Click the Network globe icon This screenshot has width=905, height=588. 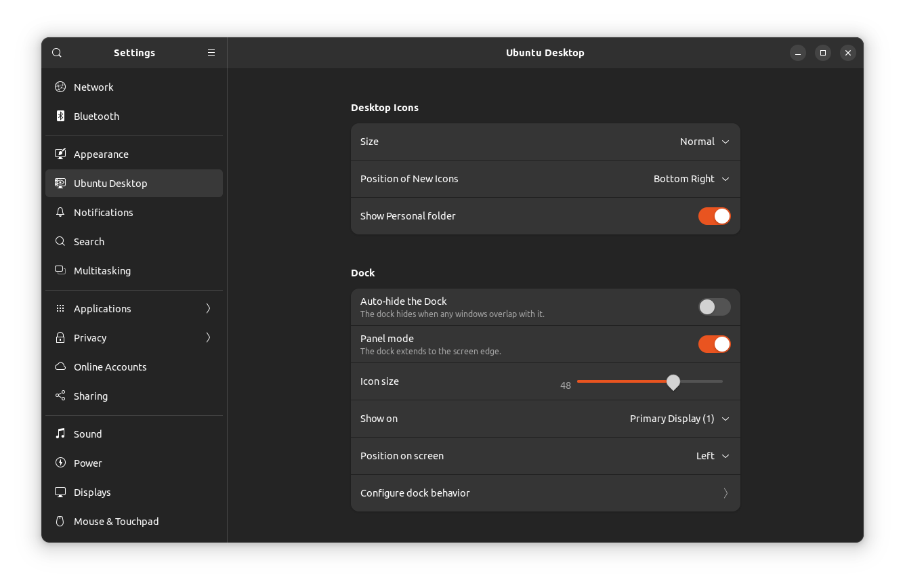click(60, 87)
